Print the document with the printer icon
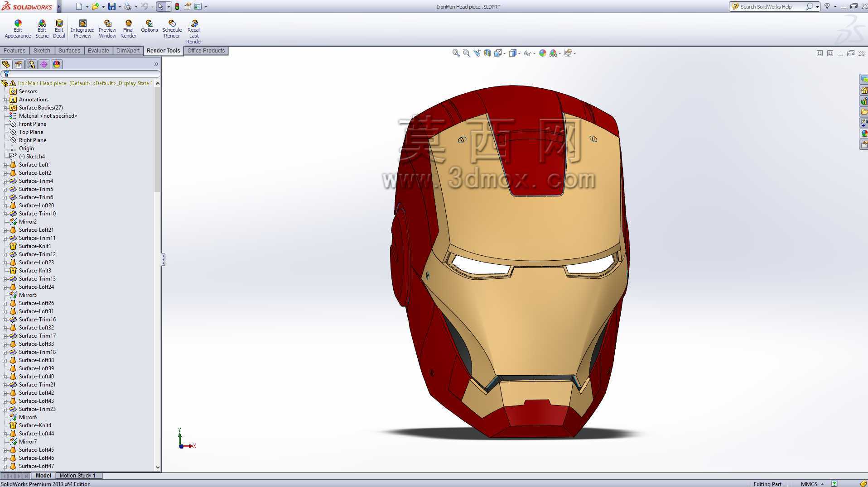 128,6
